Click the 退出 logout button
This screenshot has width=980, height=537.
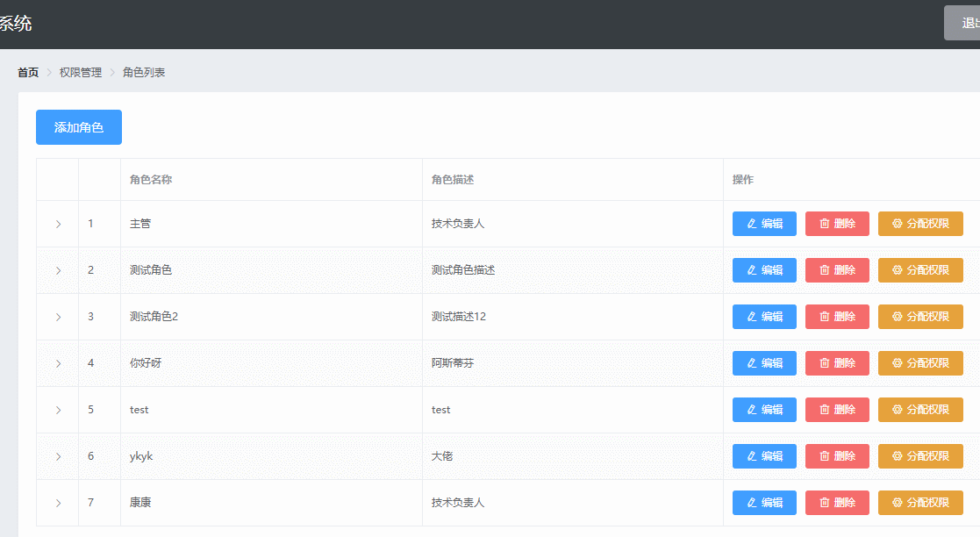(x=962, y=23)
